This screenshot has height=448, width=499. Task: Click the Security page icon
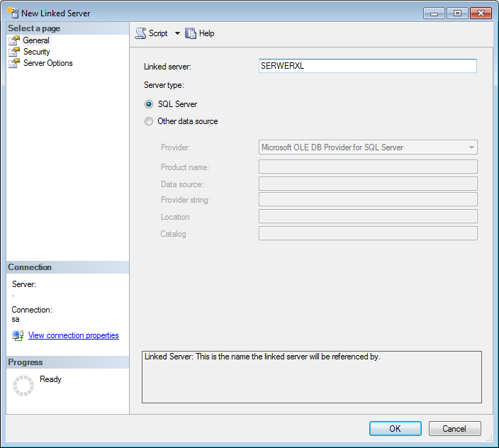tap(14, 52)
